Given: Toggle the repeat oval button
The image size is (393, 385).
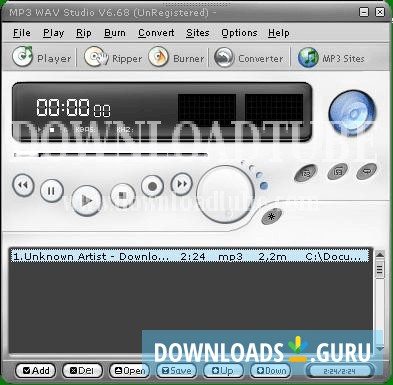Looking at the screenshot, I should (x=367, y=172).
